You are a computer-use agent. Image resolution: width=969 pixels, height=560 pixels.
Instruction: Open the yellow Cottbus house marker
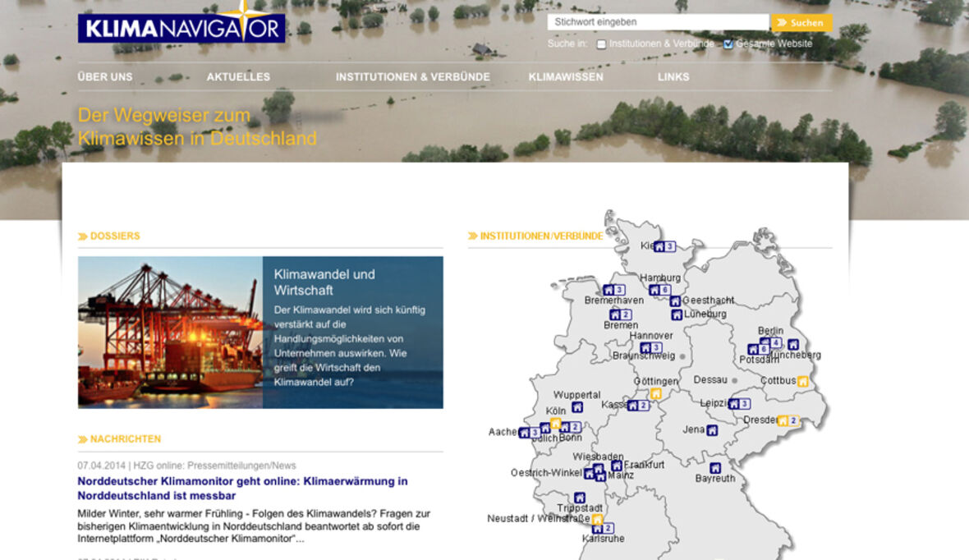coord(802,381)
